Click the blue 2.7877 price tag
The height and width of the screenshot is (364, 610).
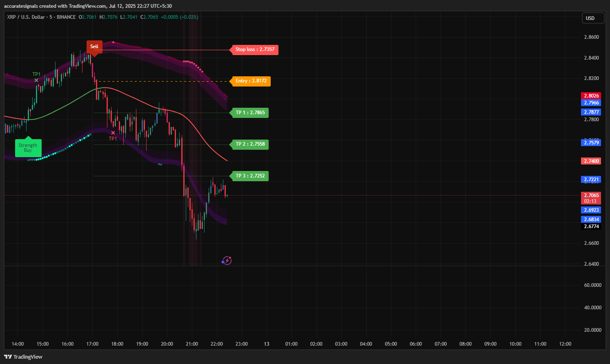591,112
